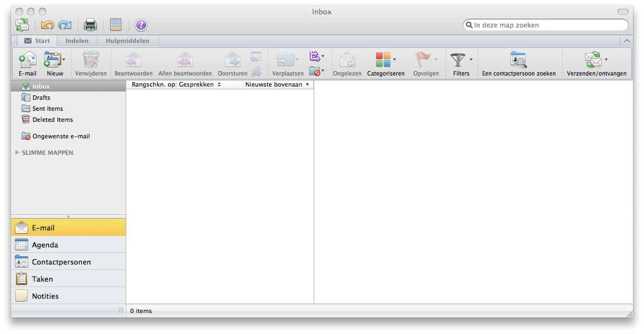Select the Ongewenste e-mail folder
This screenshot has width=644, height=334.
68,136
